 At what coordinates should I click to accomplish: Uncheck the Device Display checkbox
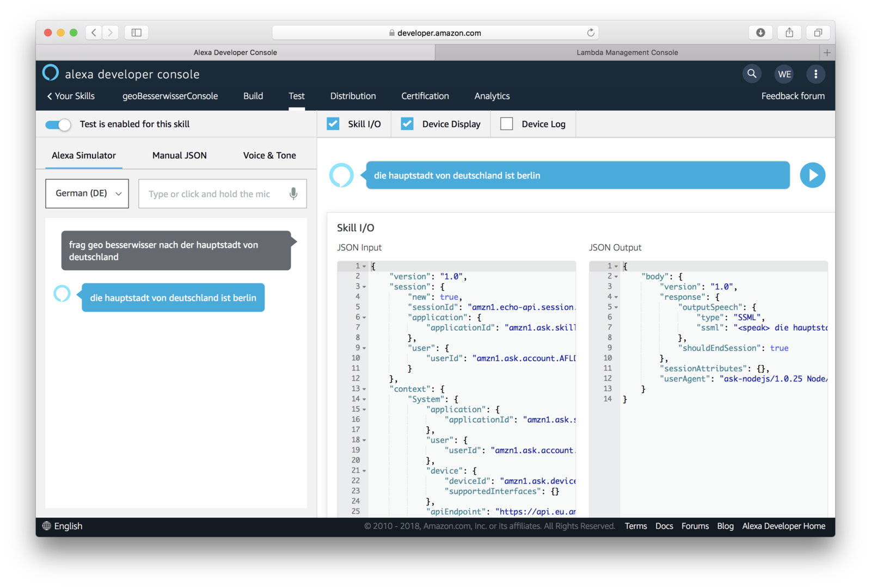pos(407,124)
